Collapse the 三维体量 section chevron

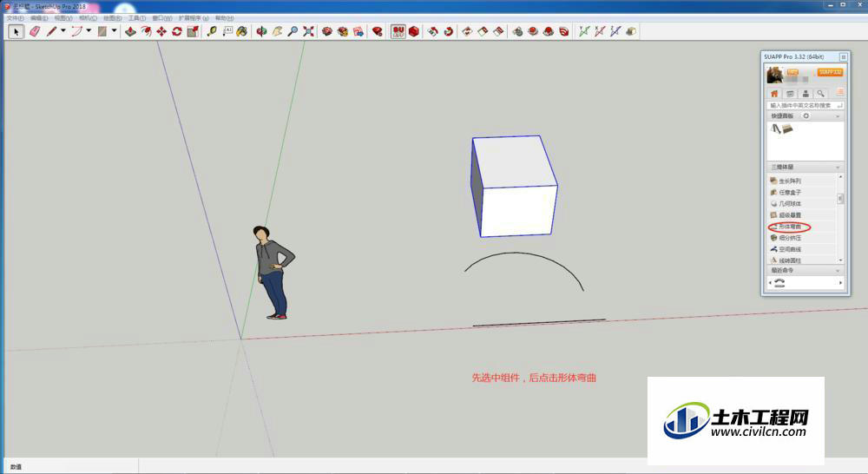[x=838, y=168]
